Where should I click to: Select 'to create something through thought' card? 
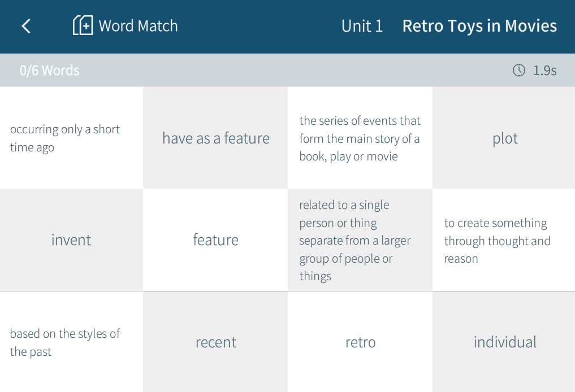click(504, 241)
